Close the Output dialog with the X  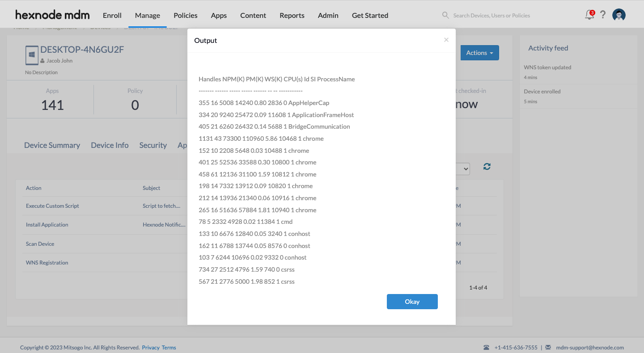[x=446, y=40]
